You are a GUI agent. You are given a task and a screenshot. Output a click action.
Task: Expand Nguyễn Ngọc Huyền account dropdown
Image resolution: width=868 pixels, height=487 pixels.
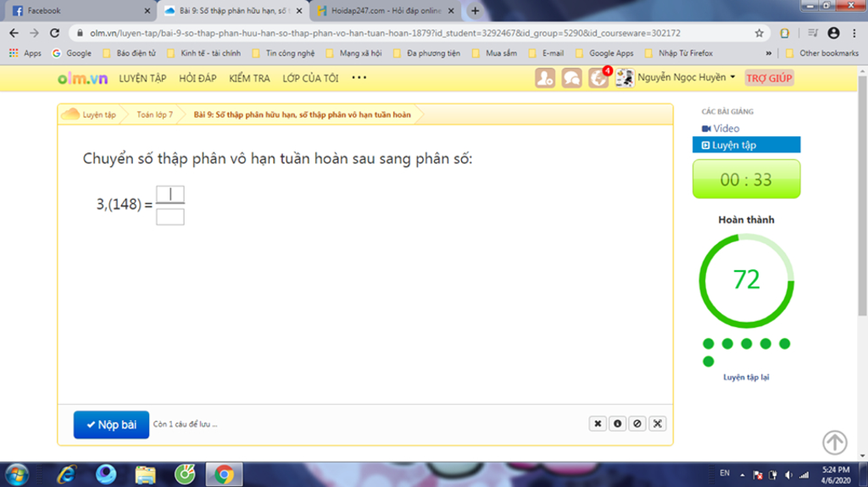click(687, 77)
